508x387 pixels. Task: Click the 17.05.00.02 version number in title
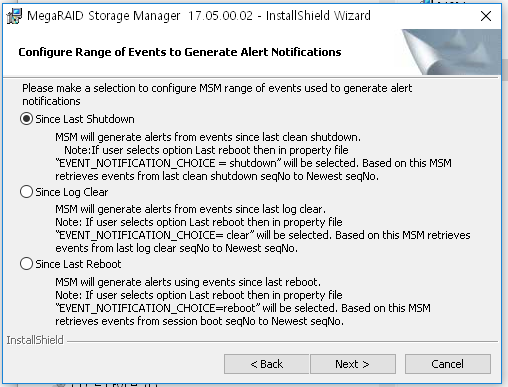220,16
